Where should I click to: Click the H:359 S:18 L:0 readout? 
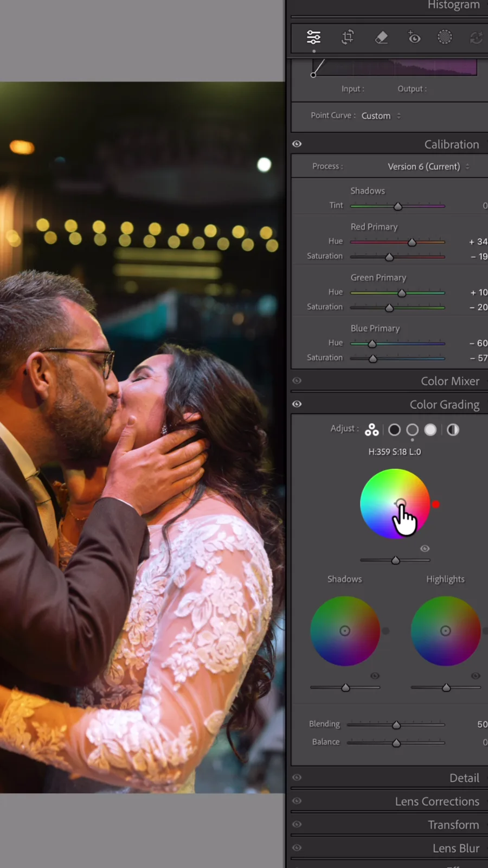click(x=395, y=451)
